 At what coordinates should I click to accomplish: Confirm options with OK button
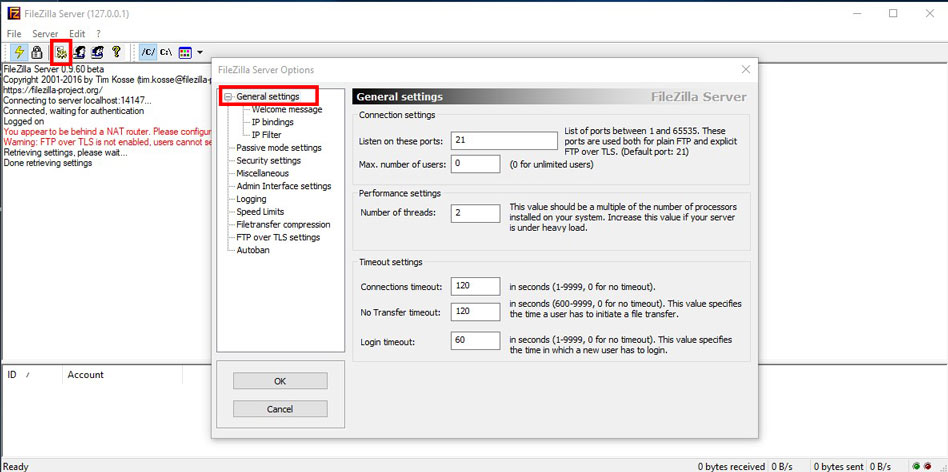[280, 381]
